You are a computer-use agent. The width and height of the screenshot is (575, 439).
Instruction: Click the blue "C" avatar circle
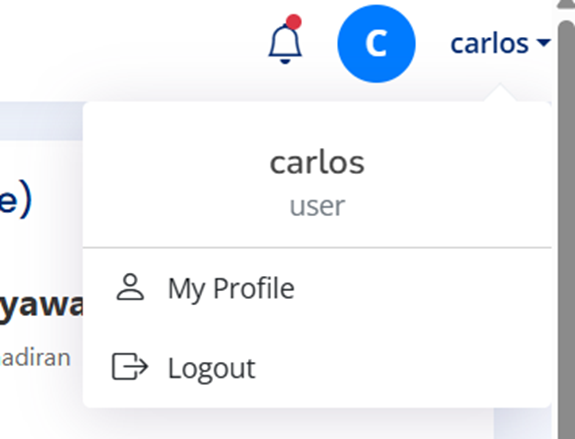(x=376, y=44)
